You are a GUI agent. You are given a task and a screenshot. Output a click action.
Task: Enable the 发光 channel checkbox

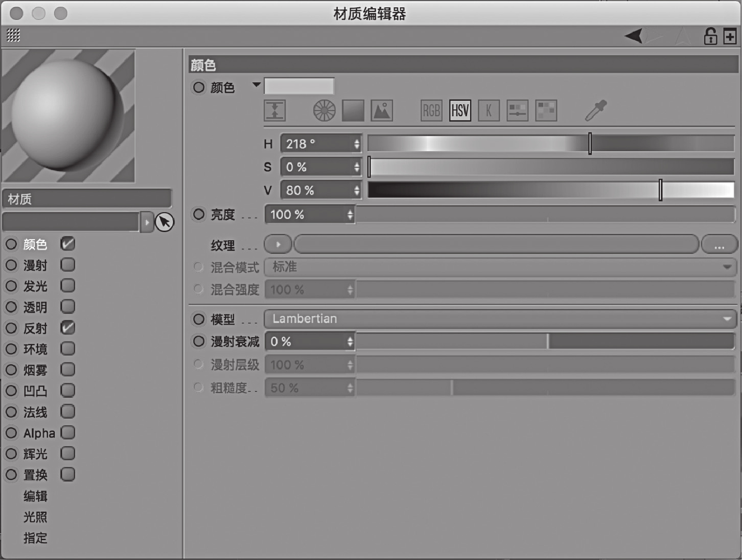pyautogui.click(x=68, y=285)
